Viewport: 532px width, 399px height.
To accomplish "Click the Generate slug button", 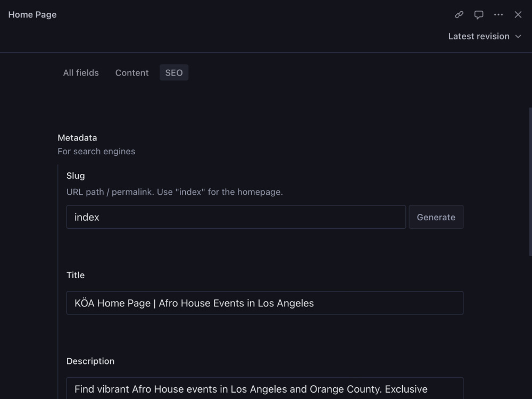I will [436, 217].
